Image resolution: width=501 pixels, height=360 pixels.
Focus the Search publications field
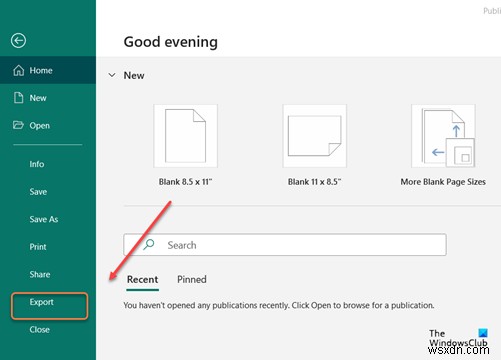285,245
